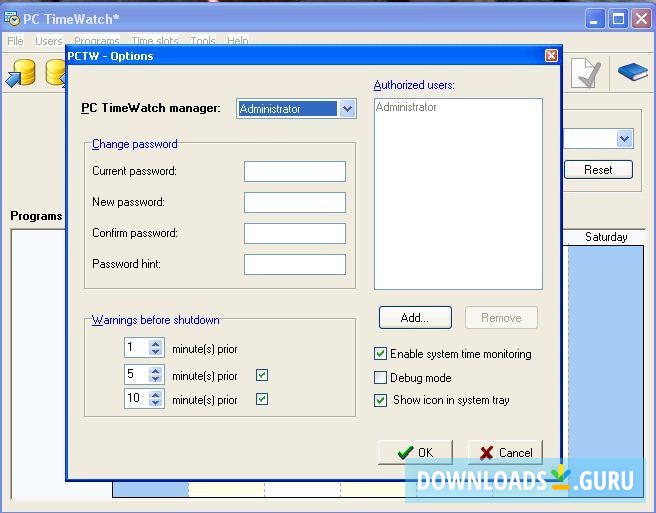Viewport: 656px width, 513px height.
Task: Toggle the 5 minute(s) prior warning checkbox
Action: point(262,375)
